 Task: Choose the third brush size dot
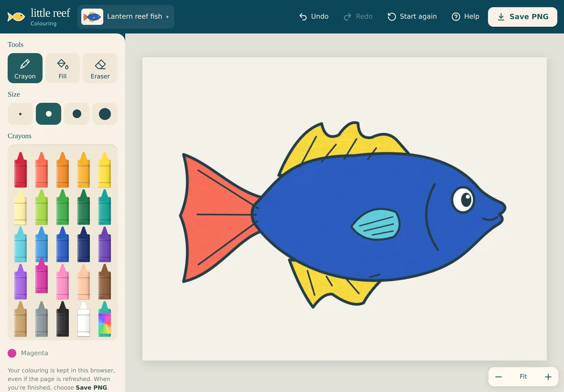(x=76, y=114)
